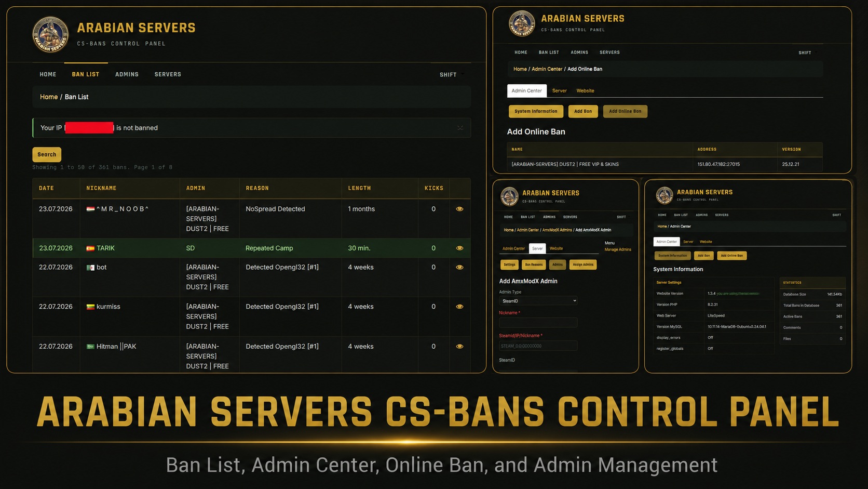Click the server address 151.80.47.182:27015

tap(718, 164)
